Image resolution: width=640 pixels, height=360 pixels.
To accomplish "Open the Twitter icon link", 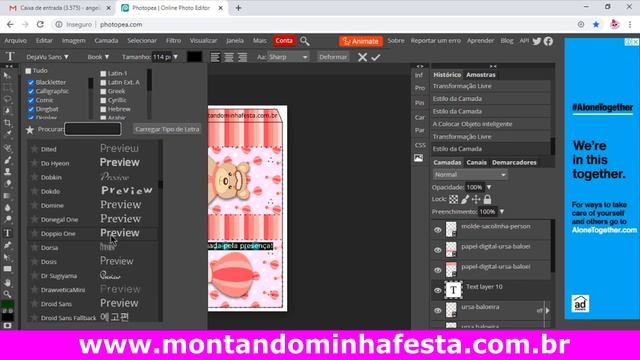I will click(537, 41).
